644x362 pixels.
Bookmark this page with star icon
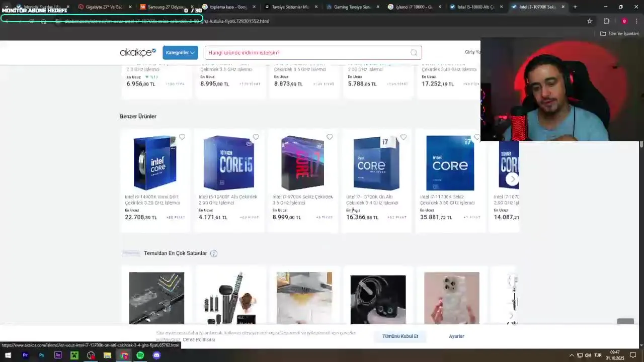coord(590,21)
